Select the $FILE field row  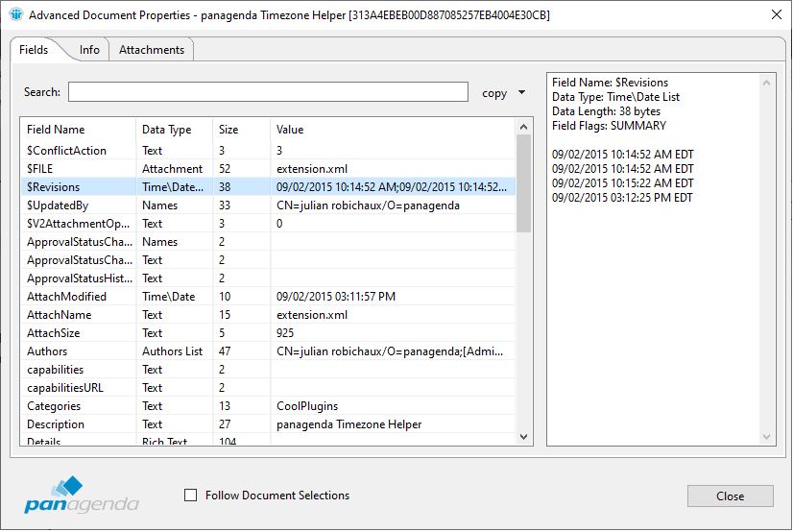click(268, 169)
